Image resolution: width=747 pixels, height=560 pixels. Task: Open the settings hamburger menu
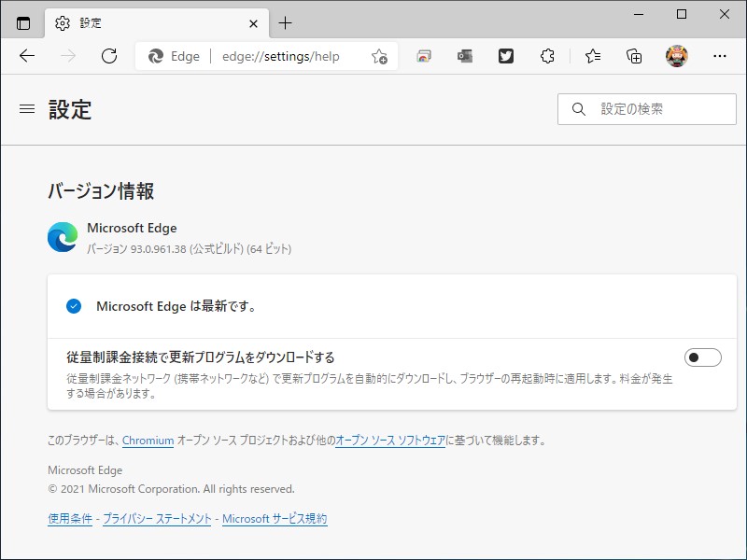coord(26,108)
